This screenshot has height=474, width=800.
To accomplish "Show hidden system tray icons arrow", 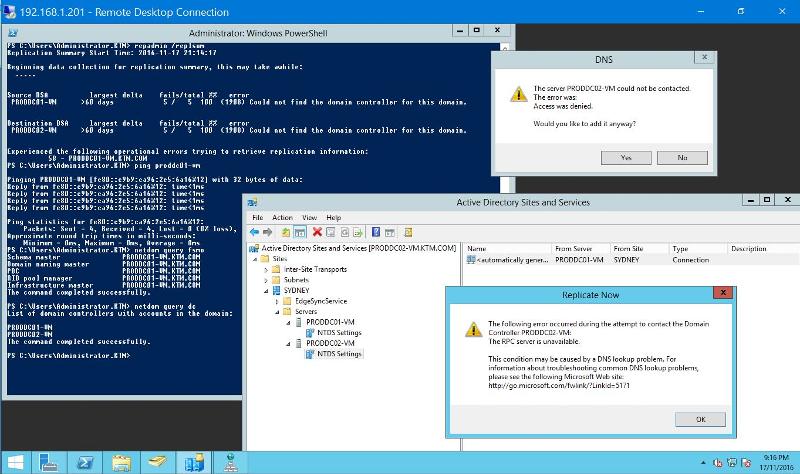I will point(703,463).
